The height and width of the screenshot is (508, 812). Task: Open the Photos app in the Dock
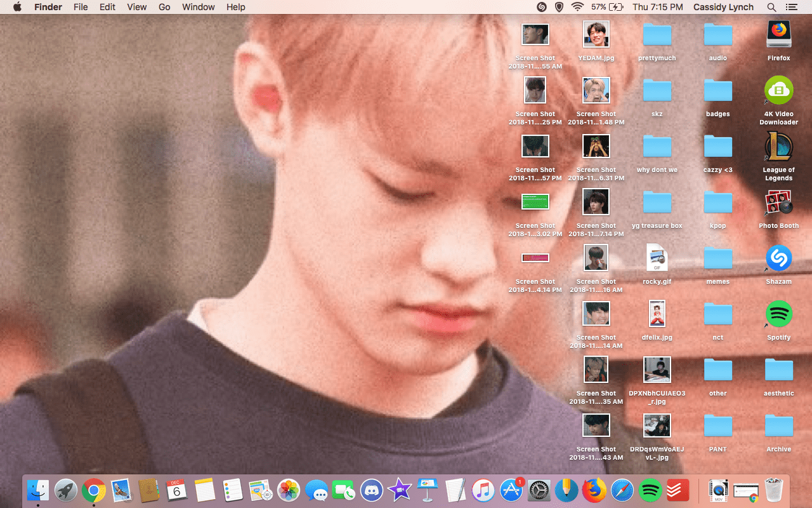click(x=289, y=490)
